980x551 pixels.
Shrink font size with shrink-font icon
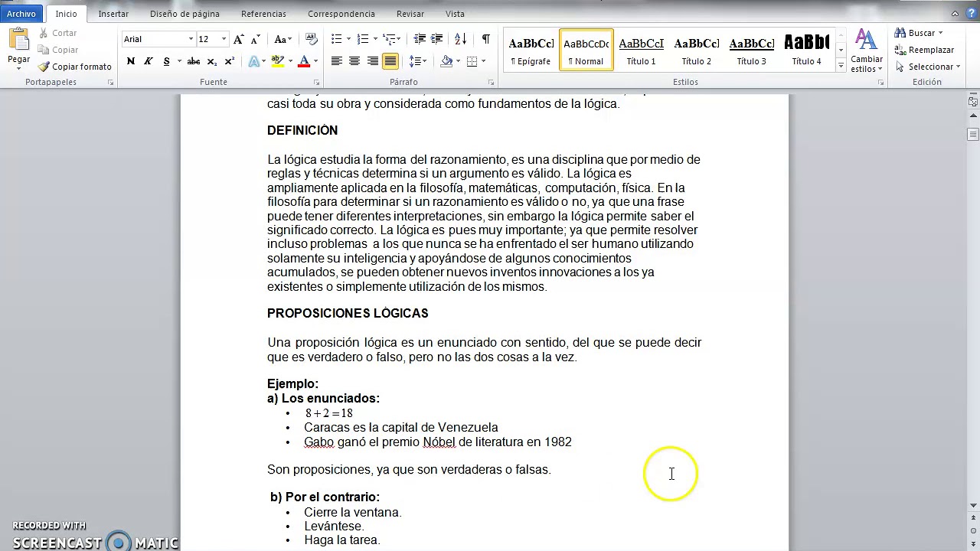coord(256,39)
